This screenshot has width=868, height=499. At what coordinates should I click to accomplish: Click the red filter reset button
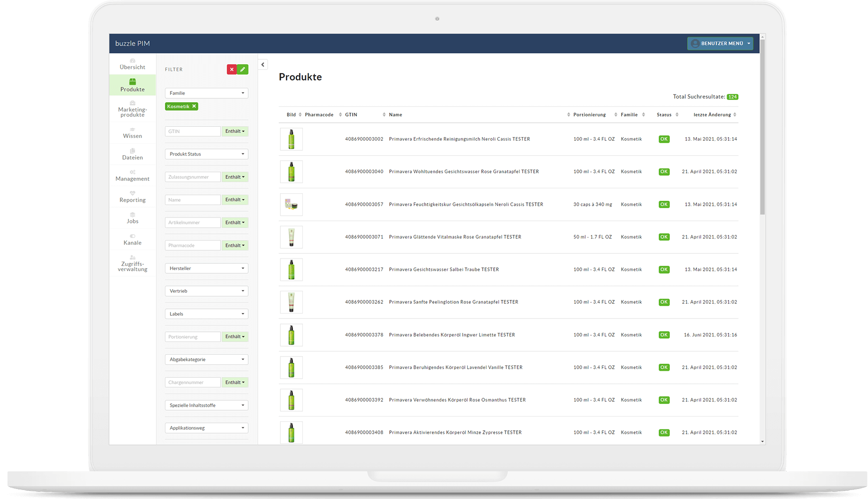pos(232,69)
